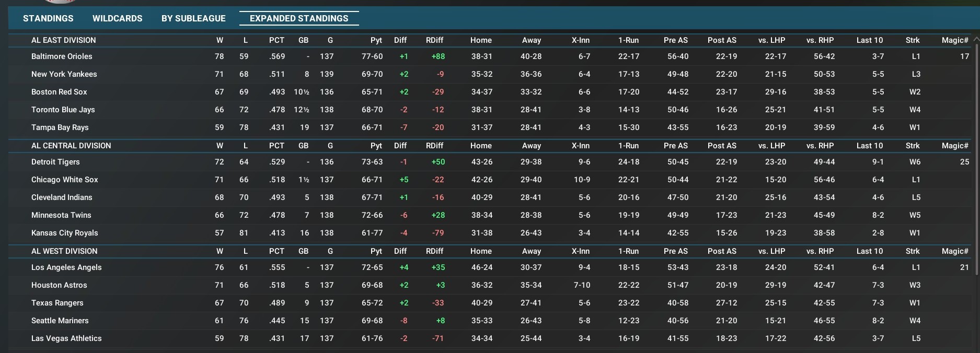This screenshot has height=353, width=980.
Task: Open Kansas City Royals team page
Action: (x=65, y=233)
